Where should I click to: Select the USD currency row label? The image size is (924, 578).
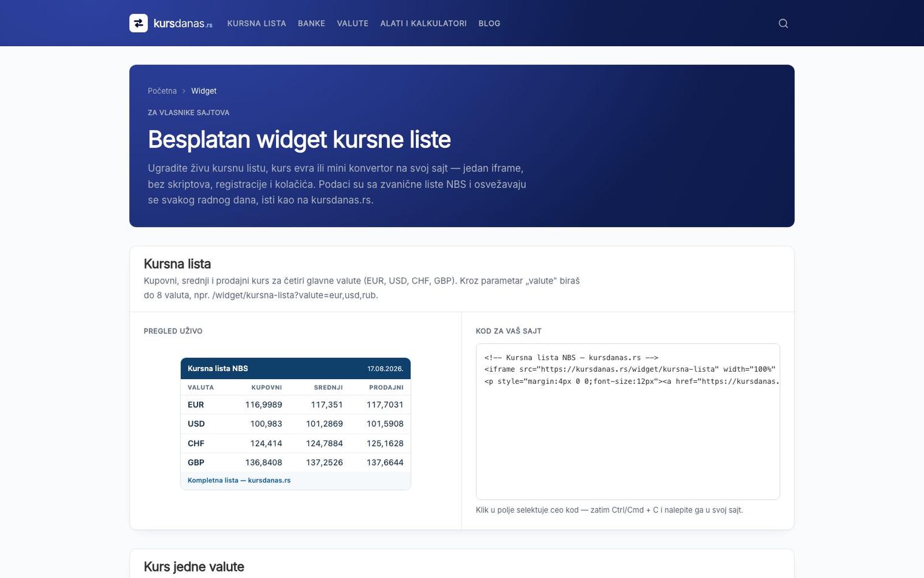(x=196, y=424)
